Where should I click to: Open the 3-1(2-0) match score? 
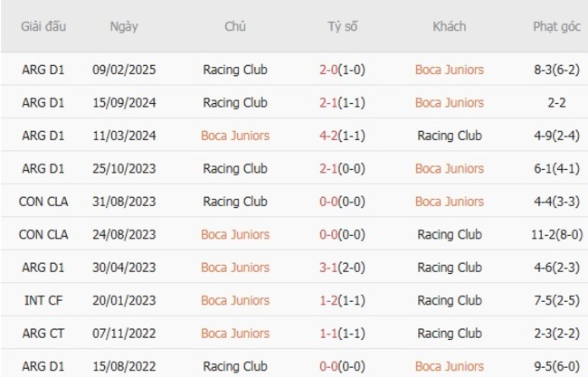(343, 268)
